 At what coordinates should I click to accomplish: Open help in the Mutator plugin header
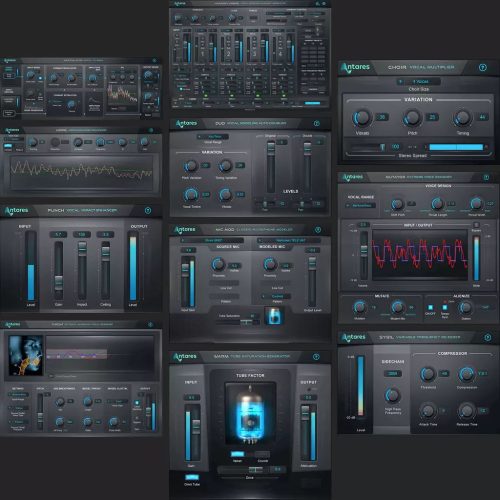(486, 177)
